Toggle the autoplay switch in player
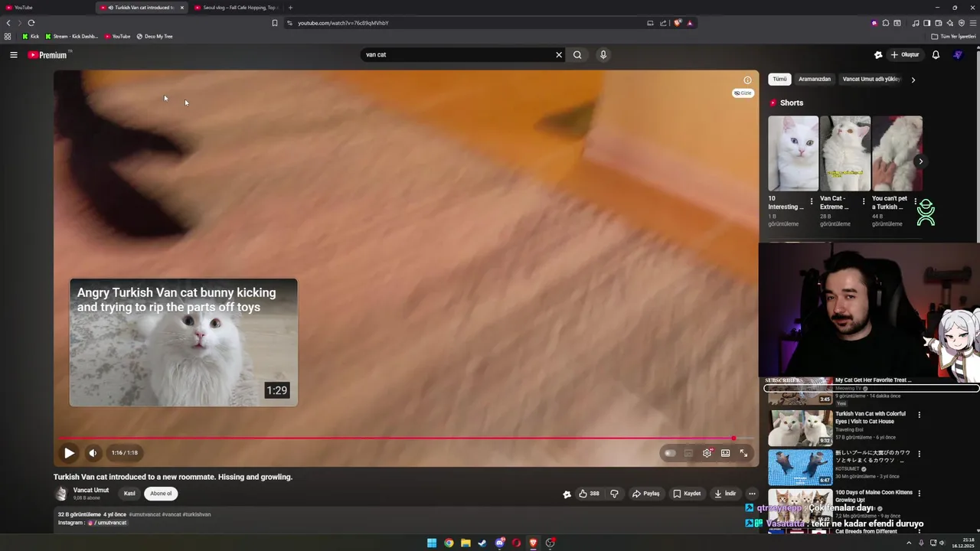 point(670,453)
